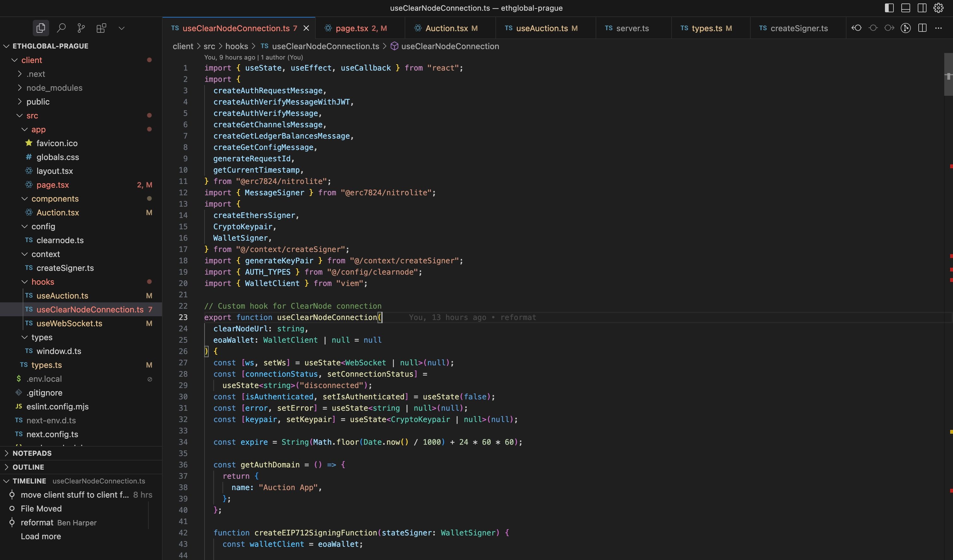Open window.d.ts file
953x560 pixels.
pos(81,351)
